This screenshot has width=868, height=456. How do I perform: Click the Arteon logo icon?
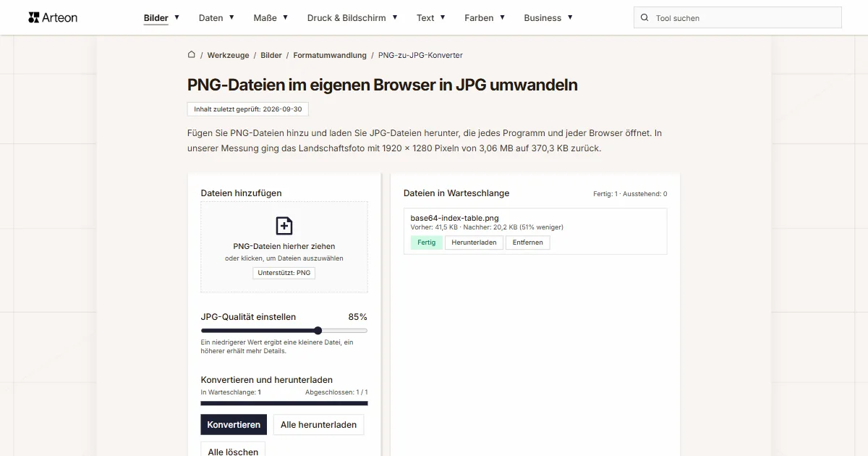(x=34, y=17)
